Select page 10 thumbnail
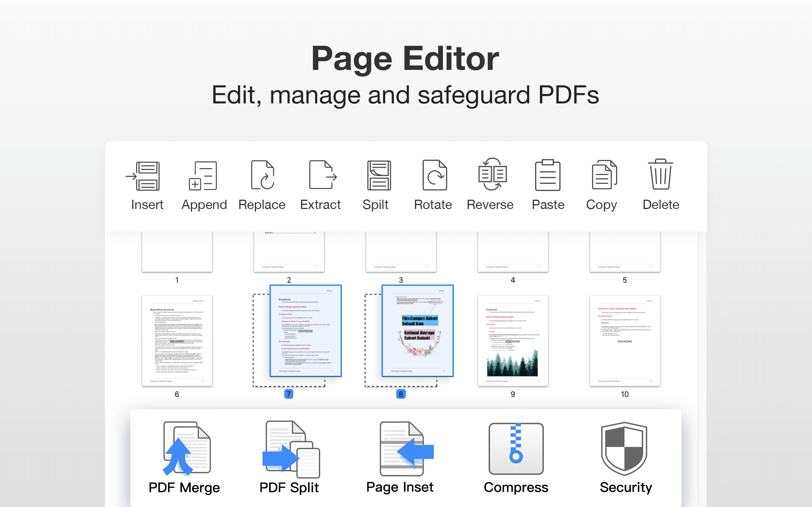The height and width of the screenshot is (507, 812). tap(625, 340)
